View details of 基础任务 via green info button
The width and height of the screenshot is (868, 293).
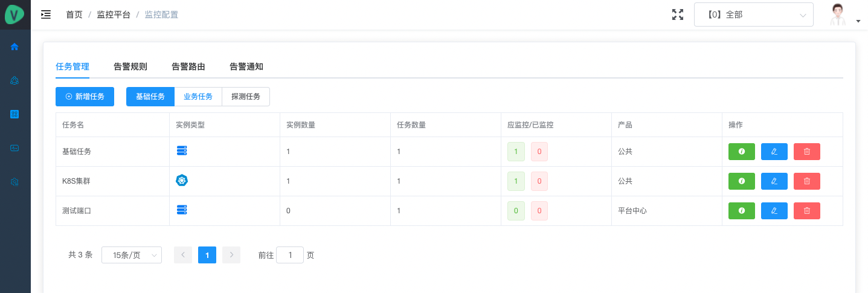[742, 152]
